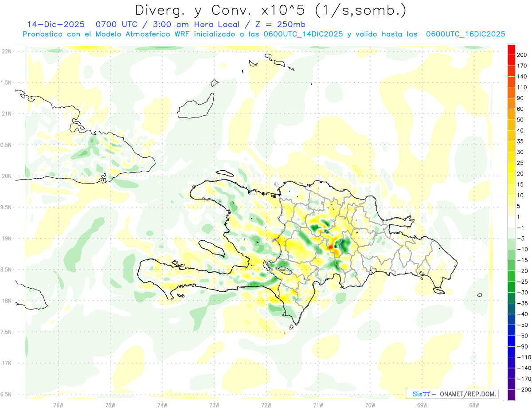The height and width of the screenshot is (411, 532).
Task: Click the '76W' longitude label
Action: (58, 405)
